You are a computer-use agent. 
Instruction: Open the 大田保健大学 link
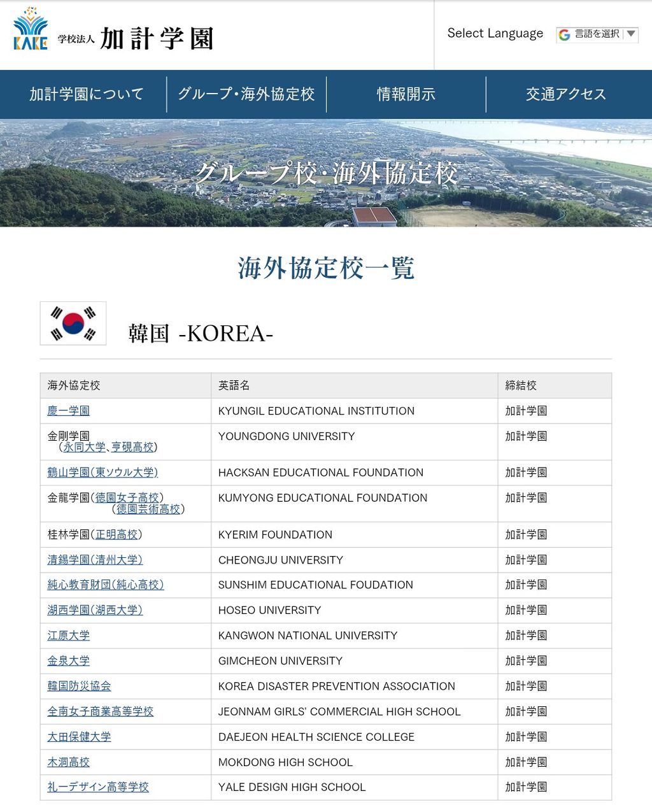point(80,737)
